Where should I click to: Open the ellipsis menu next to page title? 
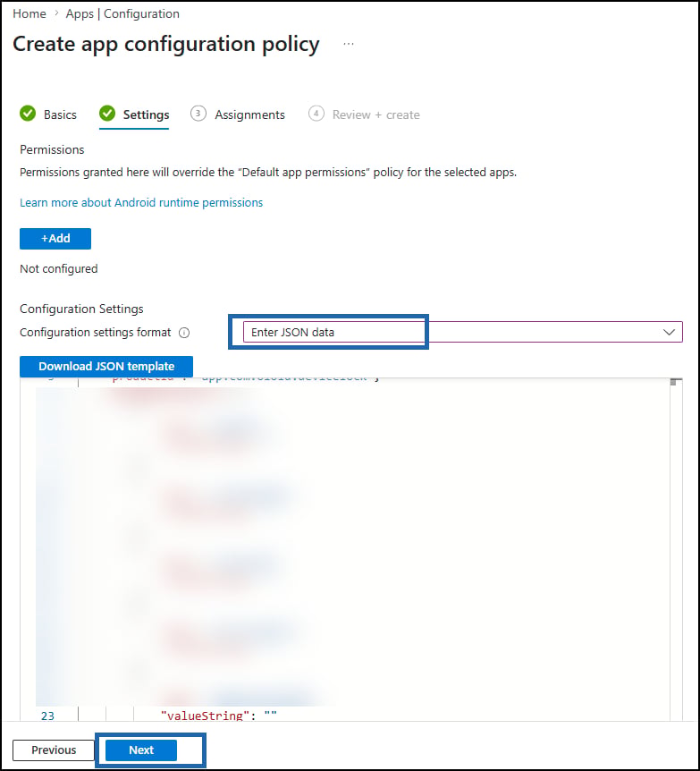(349, 44)
